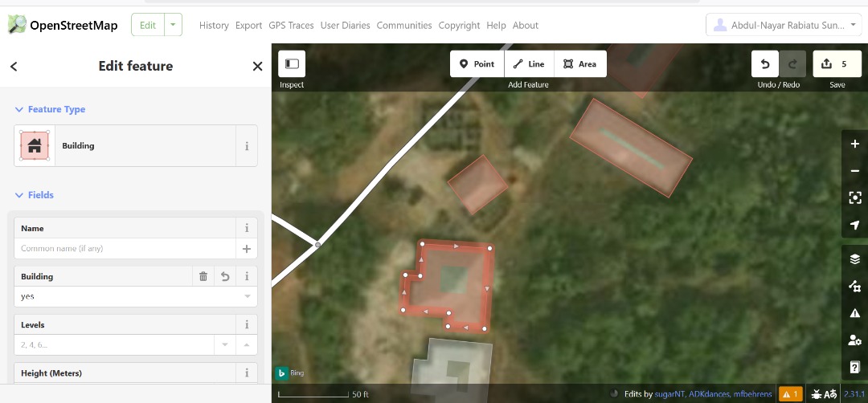Open the Communities page
The height and width of the screenshot is (403, 868).
404,26
